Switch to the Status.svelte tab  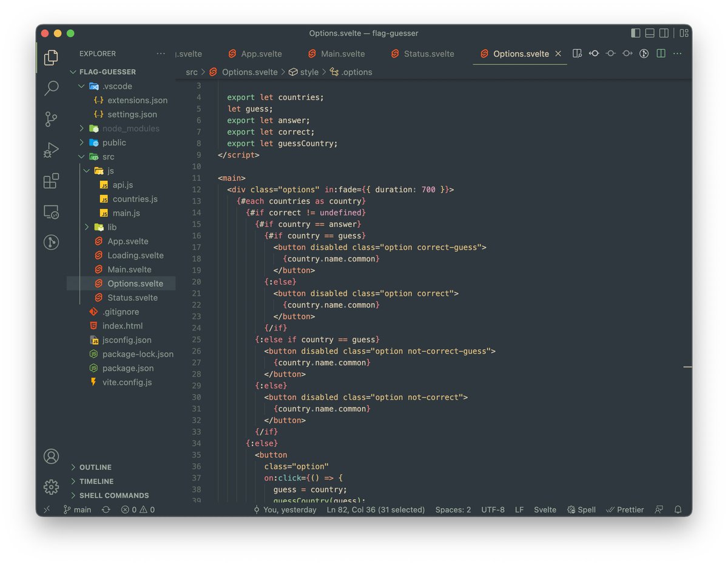pyautogui.click(x=422, y=53)
